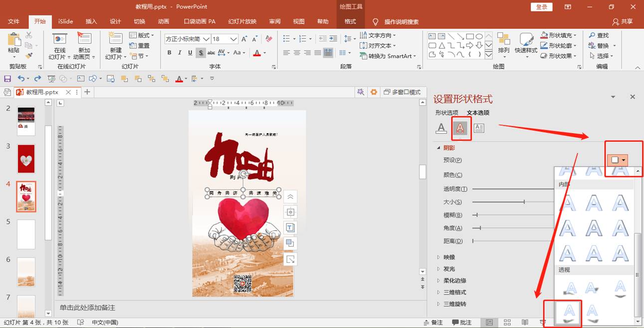This screenshot has height=328, width=644.
Task: Toggle Bold formatting
Action: pos(170,53)
